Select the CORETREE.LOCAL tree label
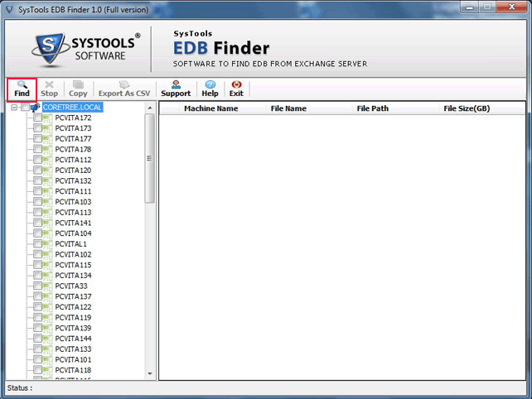The width and height of the screenshot is (532, 399). click(72, 108)
